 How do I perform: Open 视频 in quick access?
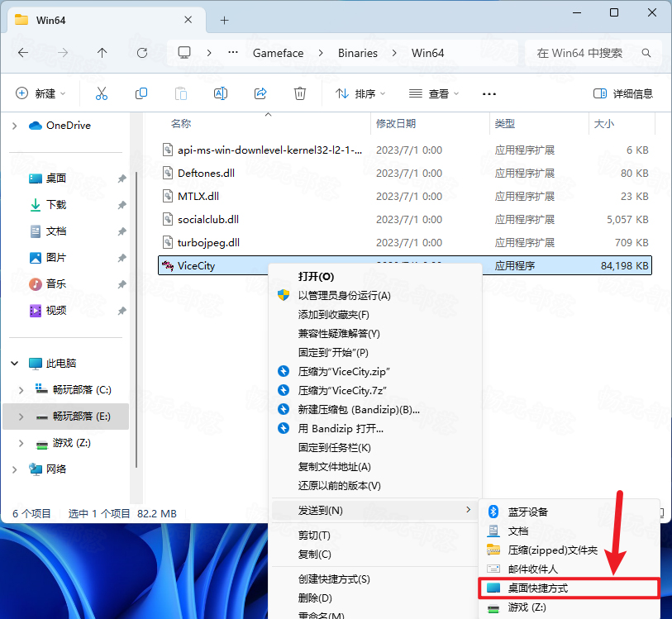[x=48, y=310]
